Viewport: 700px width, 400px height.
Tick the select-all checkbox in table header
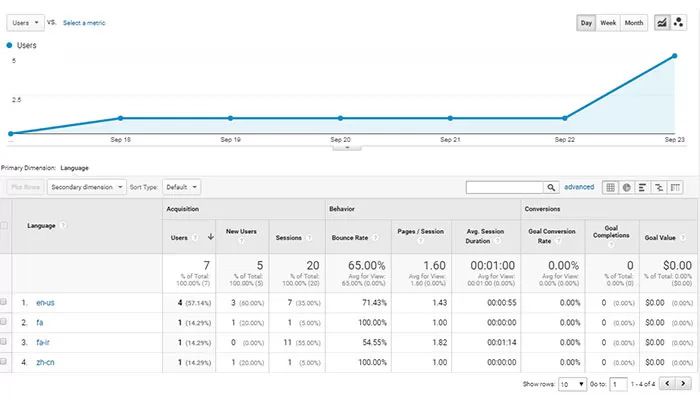pyautogui.click(x=4, y=225)
